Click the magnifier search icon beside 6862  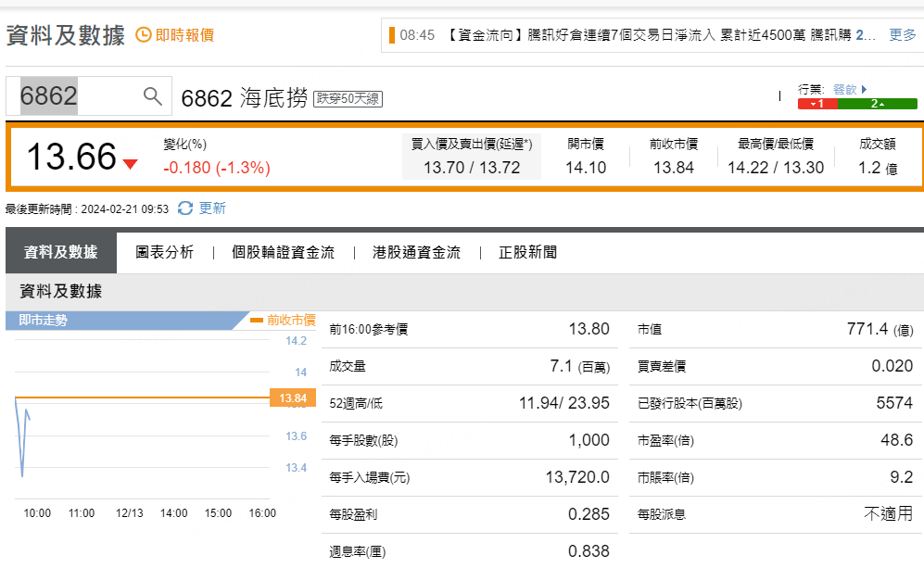pyautogui.click(x=153, y=95)
